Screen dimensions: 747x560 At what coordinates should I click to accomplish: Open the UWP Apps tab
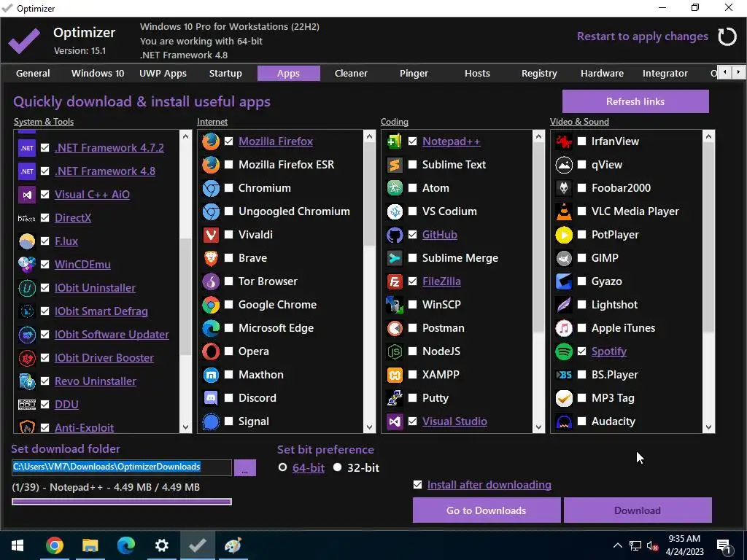(x=163, y=74)
